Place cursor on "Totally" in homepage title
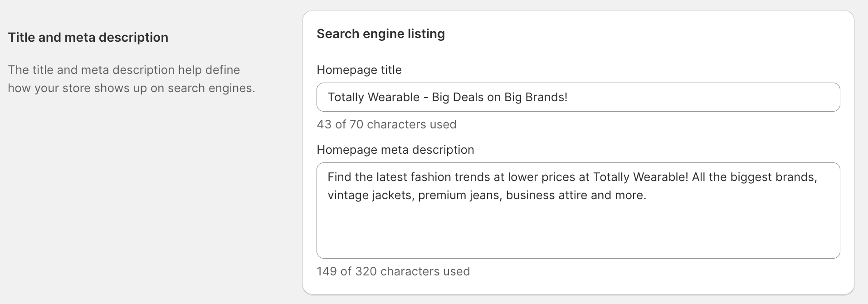 pyautogui.click(x=344, y=97)
